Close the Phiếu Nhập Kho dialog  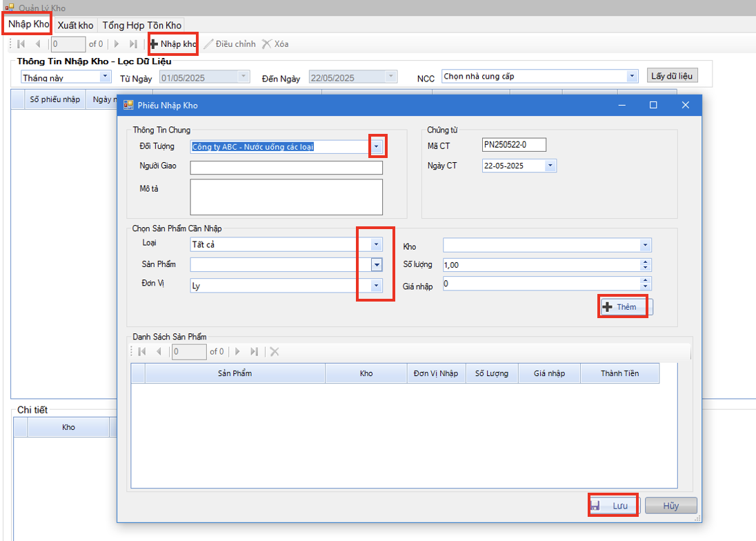[685, 105]
